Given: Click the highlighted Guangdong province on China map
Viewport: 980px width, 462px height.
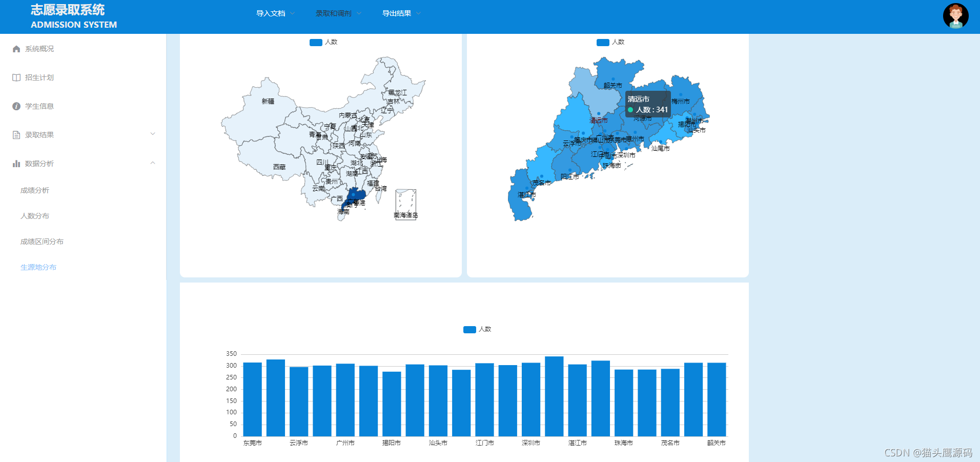Looking at the screenshot, I should point(355,196).
